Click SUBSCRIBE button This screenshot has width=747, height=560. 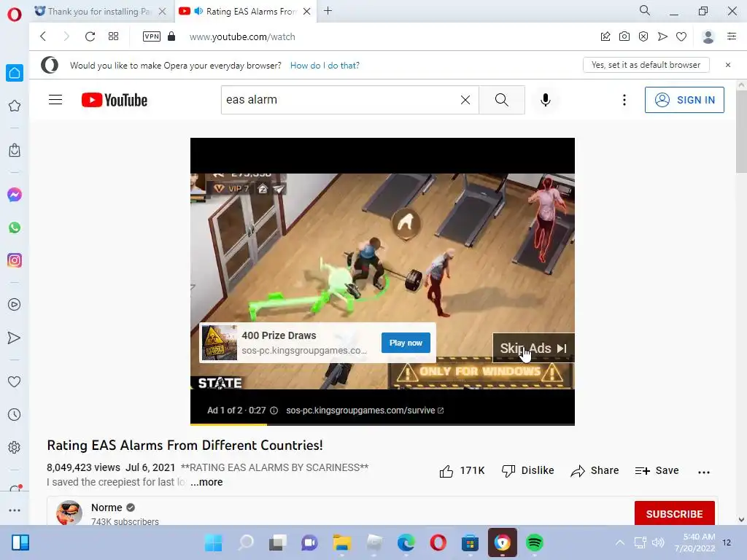(675, 514)
